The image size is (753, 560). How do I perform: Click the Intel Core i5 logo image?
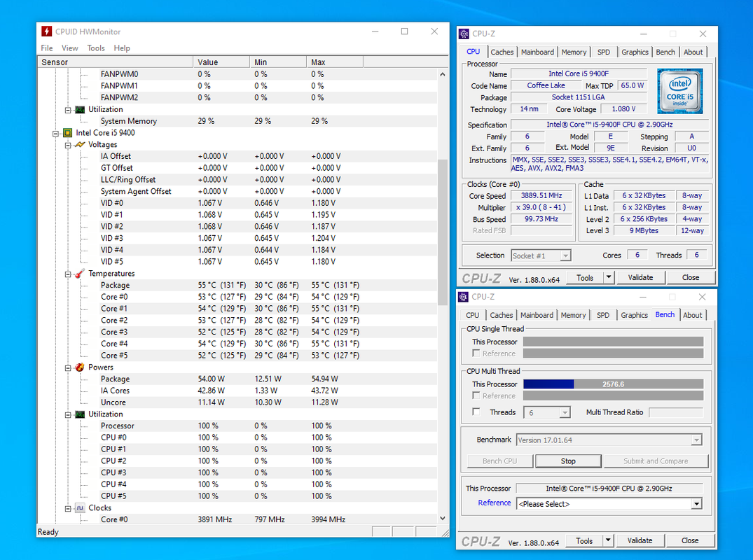(679, 91)
